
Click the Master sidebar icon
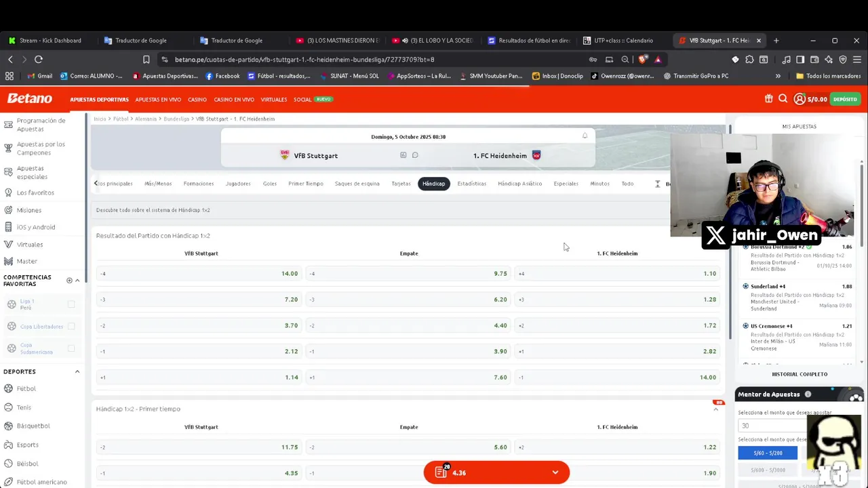tap(8, 261)
